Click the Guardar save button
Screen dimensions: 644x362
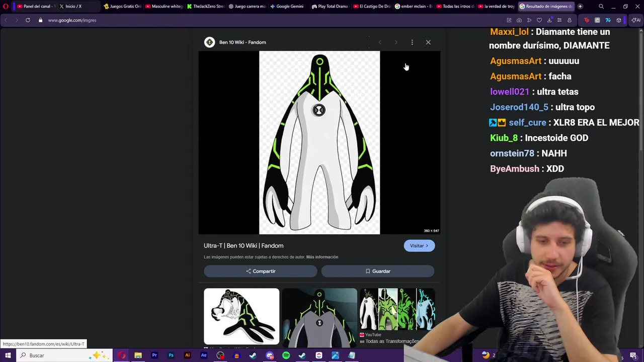(x=378, y=271)
